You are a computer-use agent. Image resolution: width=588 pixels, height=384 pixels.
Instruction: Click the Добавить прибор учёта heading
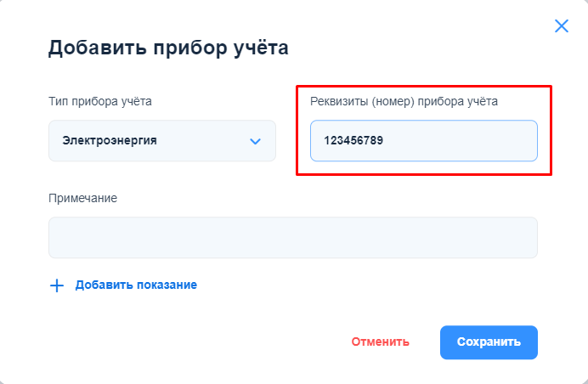pos(168,48)
